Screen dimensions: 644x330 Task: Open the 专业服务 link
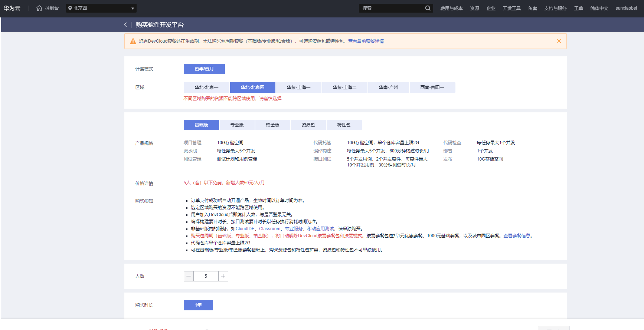(294, 229)
